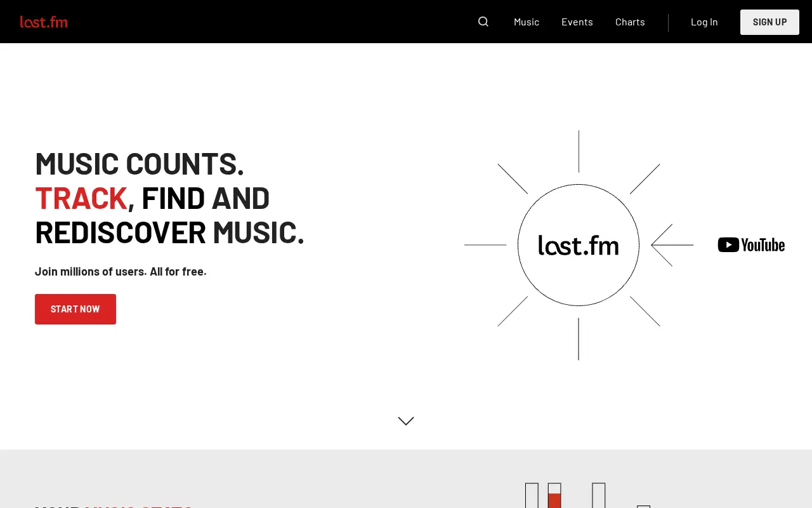Click the Log In link
Screen dimensions: 812x508
704,22
